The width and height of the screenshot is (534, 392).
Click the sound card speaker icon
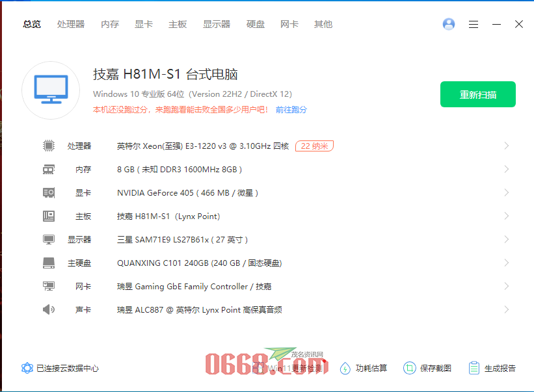49,309
